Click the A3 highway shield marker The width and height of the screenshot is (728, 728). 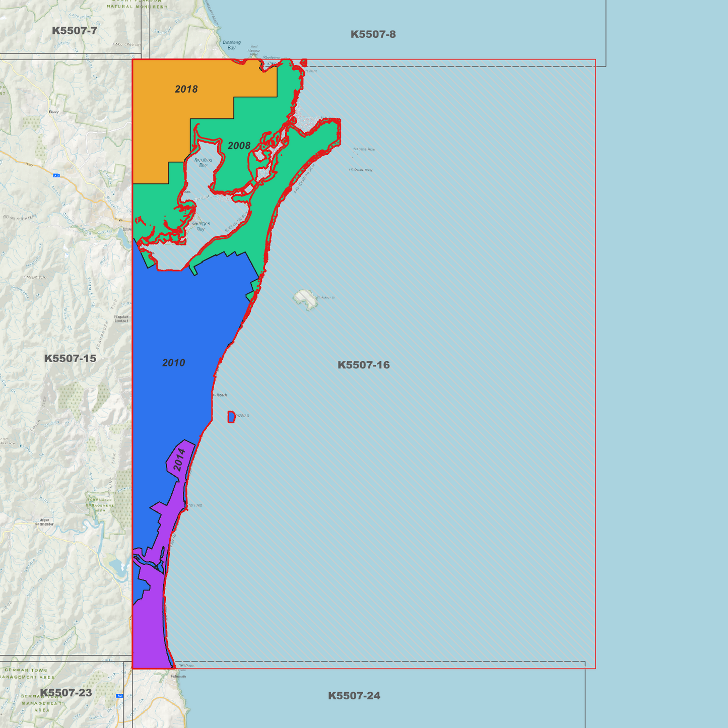pyautogui.click(x=56, y=175)
